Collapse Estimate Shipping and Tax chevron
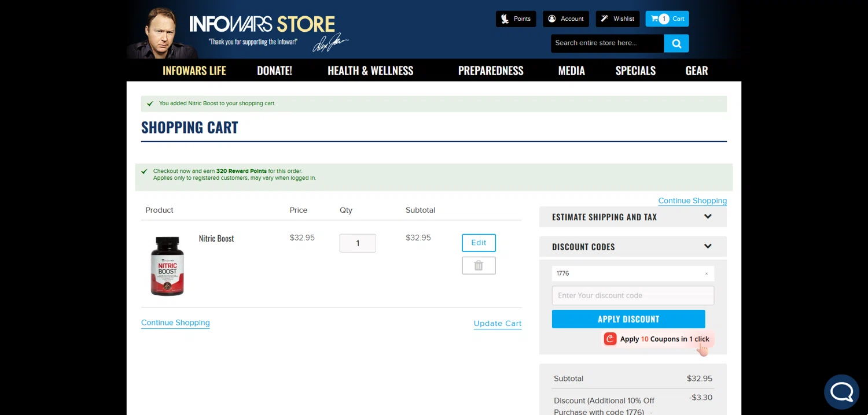This screenshot has height=415, width=868. (708, 217)
